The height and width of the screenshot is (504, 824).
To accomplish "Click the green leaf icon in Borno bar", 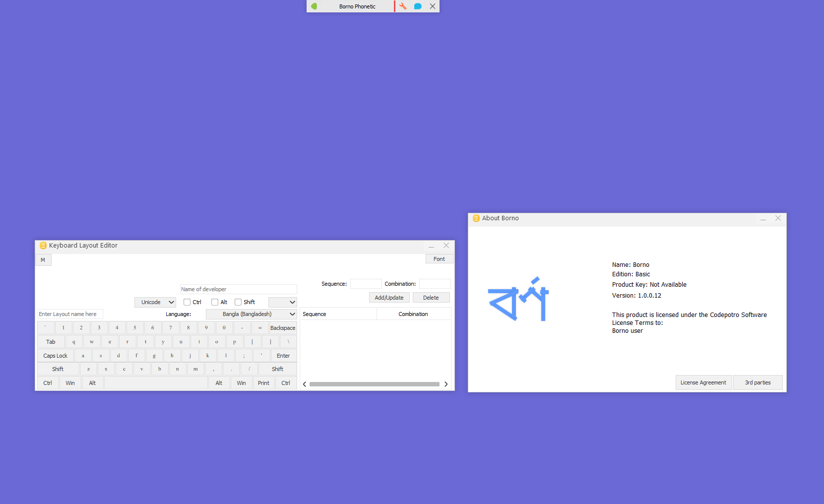I will point(314,6).
